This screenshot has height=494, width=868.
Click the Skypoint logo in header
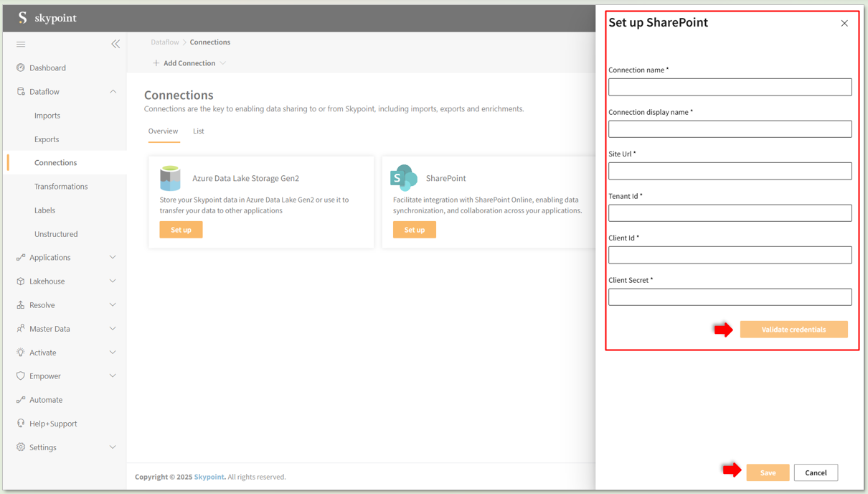pyautogui.click(x=47, y=18)
